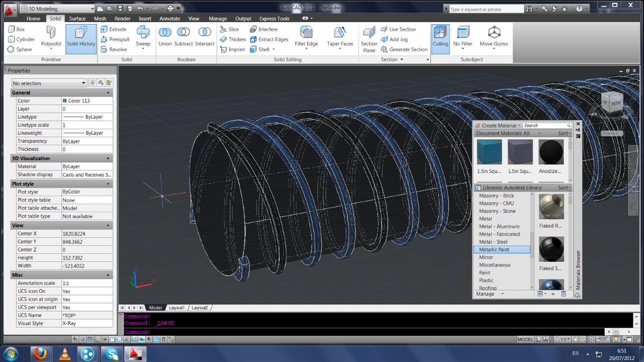
Task: Open the 3D Modeling workspace dropdown
Action: (x=57, y=9)
